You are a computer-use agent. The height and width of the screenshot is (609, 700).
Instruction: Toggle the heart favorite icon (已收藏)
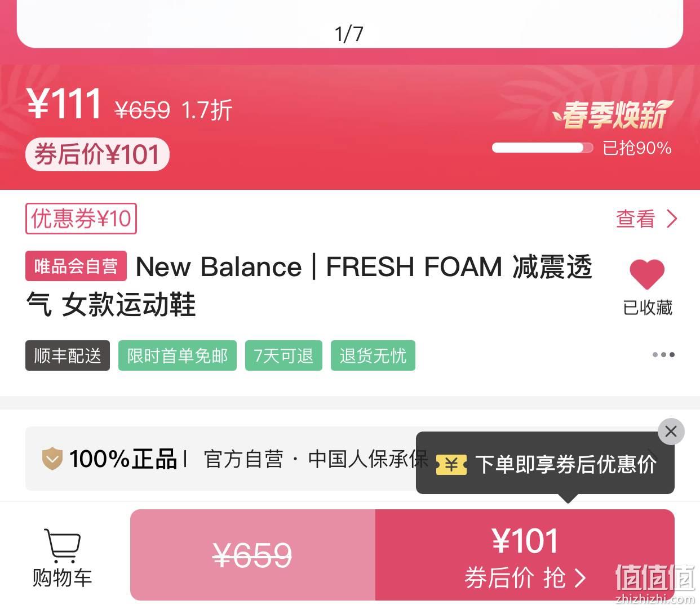pyautogui.click(x=647, y=275)
